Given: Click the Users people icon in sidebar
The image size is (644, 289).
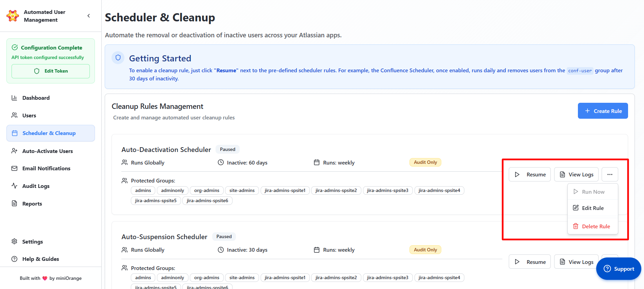Looking at the screenshot, I should pyautogui.click(x=14, y=115).
